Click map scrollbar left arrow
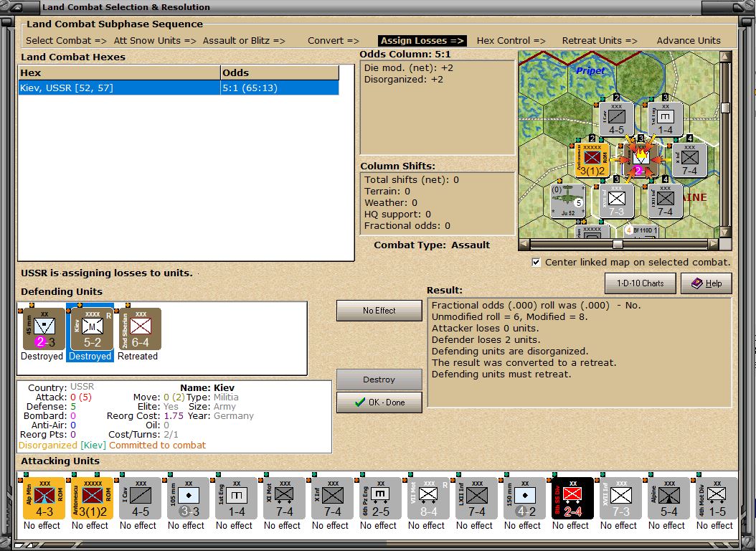The width and height of the screenshot is (756, 551). pyautogui.click(x=524, y=245)
